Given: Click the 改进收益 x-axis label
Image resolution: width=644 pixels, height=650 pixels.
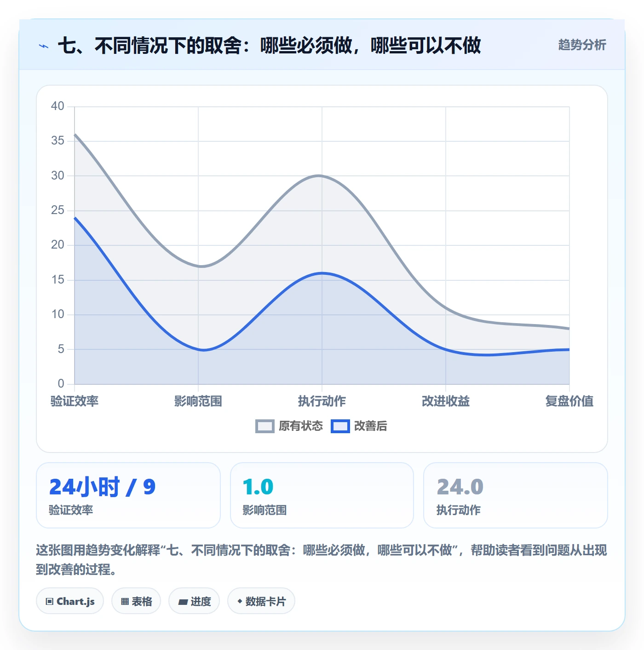Looking at the screenshot, I should click(446, 401).
